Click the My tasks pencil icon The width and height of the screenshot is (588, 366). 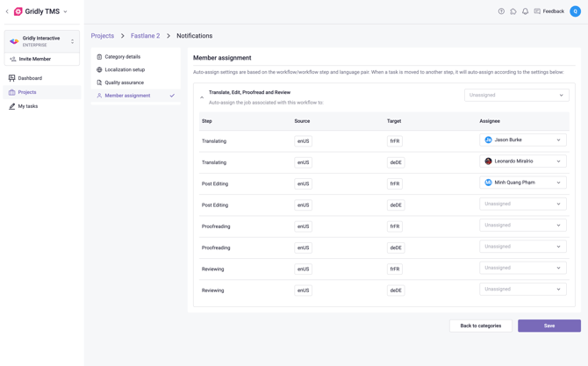pos(12,106)
